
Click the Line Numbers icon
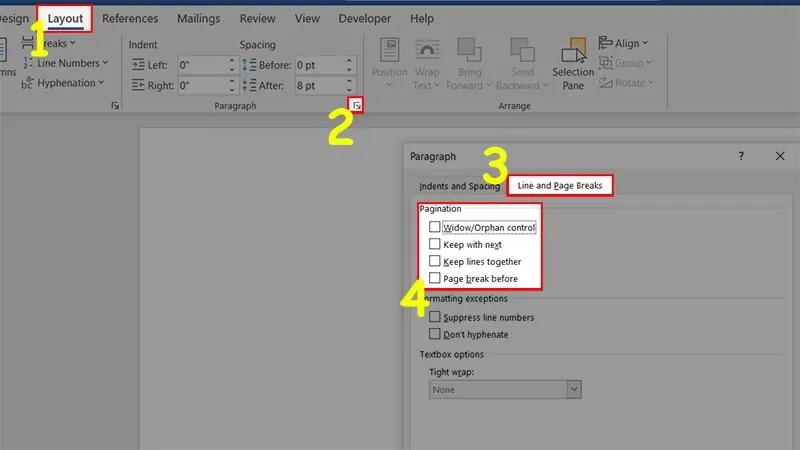(x=28, y=63)
